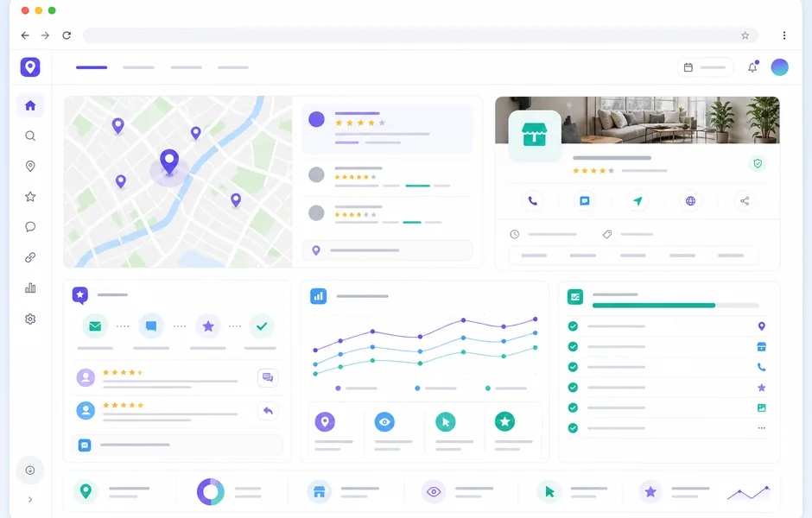The image size is (812, 518).
Task: Switch to the third top navigation tab
Action: pos(186,67)
